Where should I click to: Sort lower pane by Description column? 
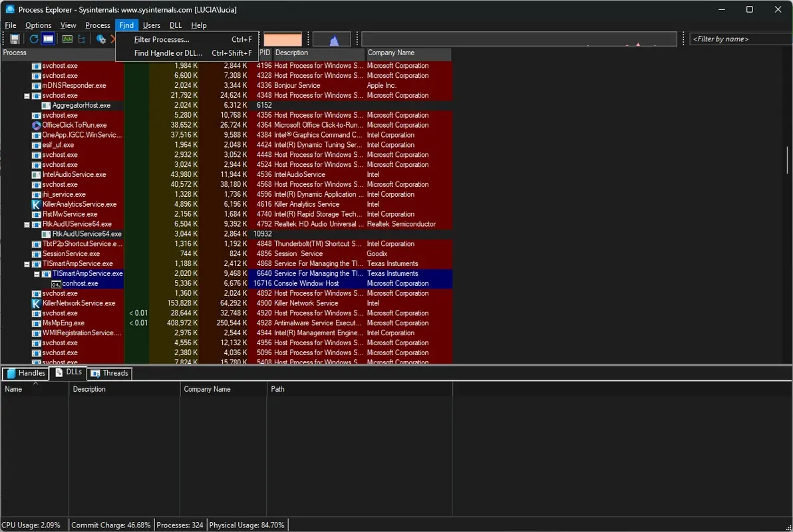[124, 389]
